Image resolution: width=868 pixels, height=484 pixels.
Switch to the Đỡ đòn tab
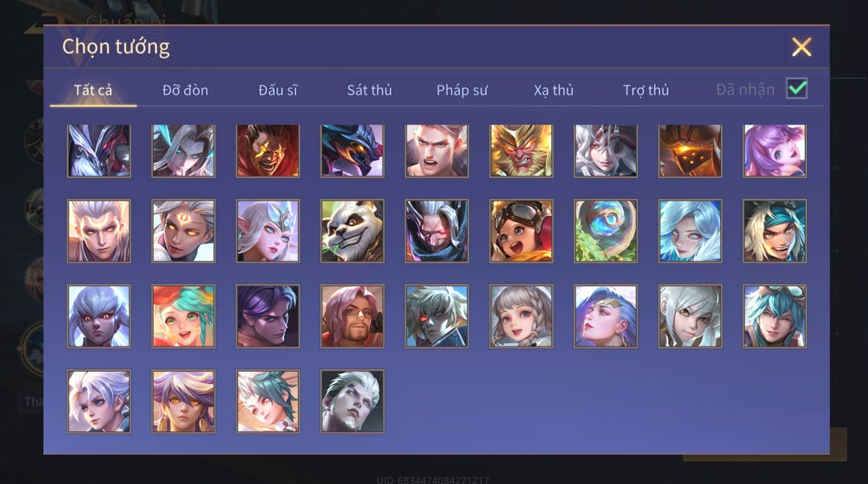click(x=185, y=90)
